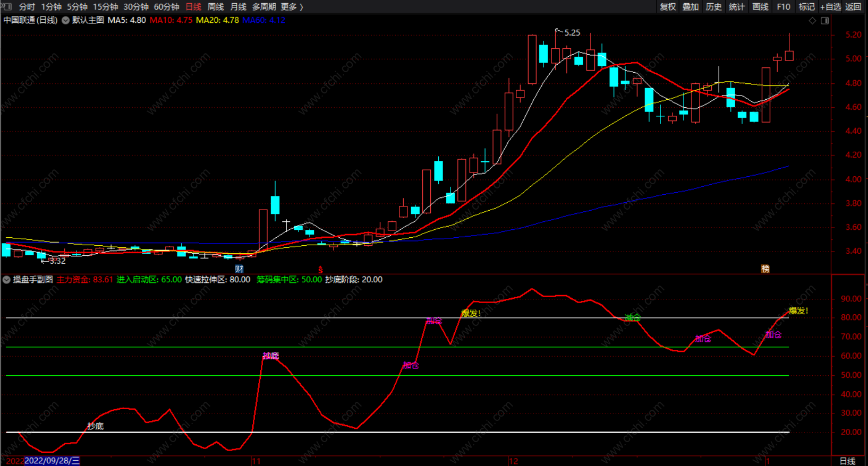Screen dimensions: 868x466
Task: Click the MA5: 4.80 label
Action: [126, 20]
